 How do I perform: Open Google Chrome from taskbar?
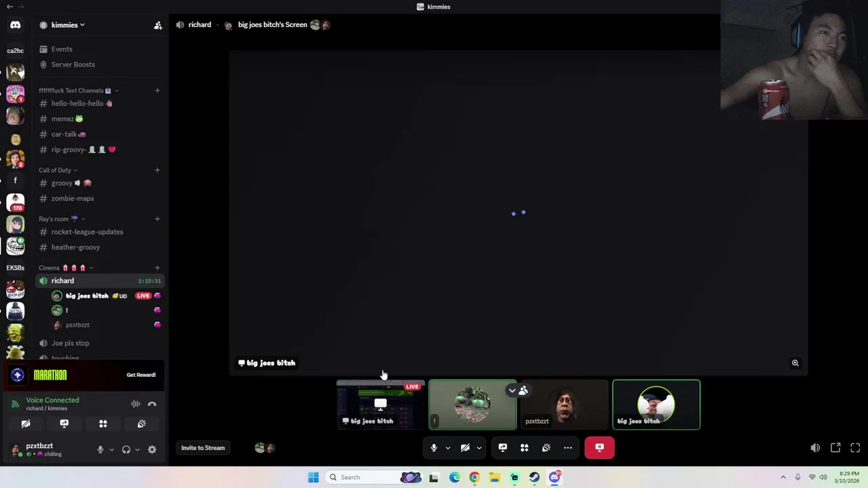point(474,477)
